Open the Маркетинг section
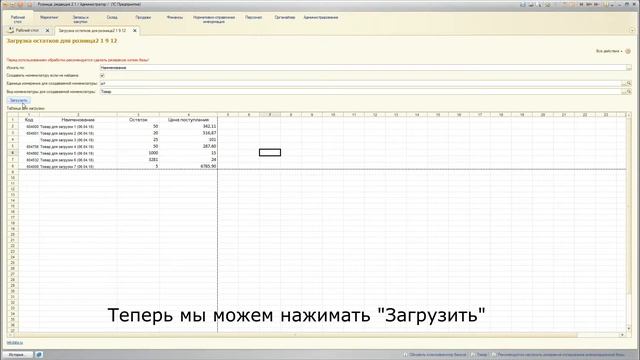640x360 pixels. coord(49,18)
